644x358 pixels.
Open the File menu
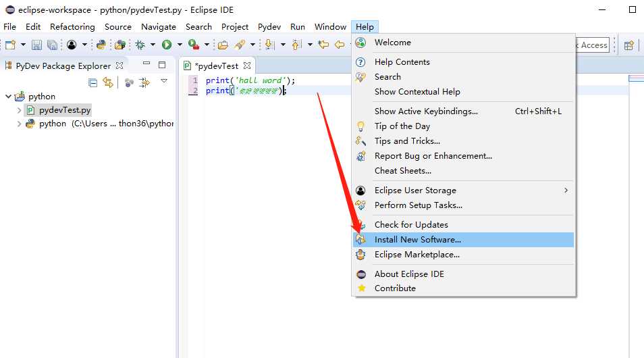tap(9, 27)
